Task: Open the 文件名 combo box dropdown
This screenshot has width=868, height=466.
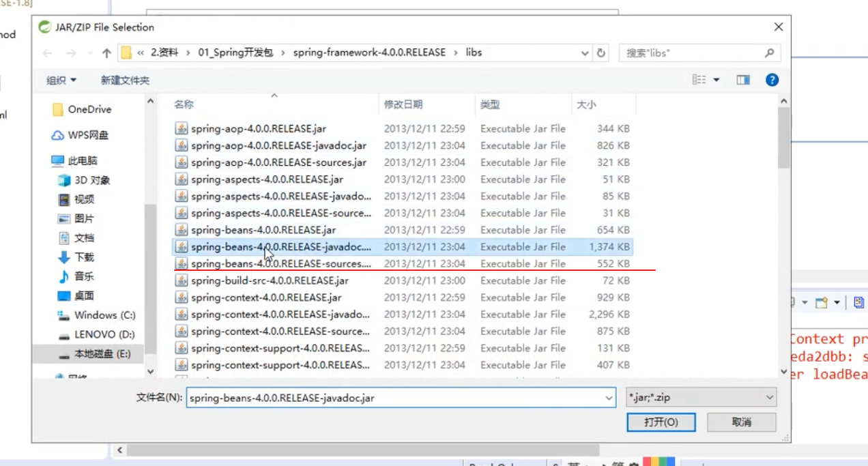Action: (609, 397)
